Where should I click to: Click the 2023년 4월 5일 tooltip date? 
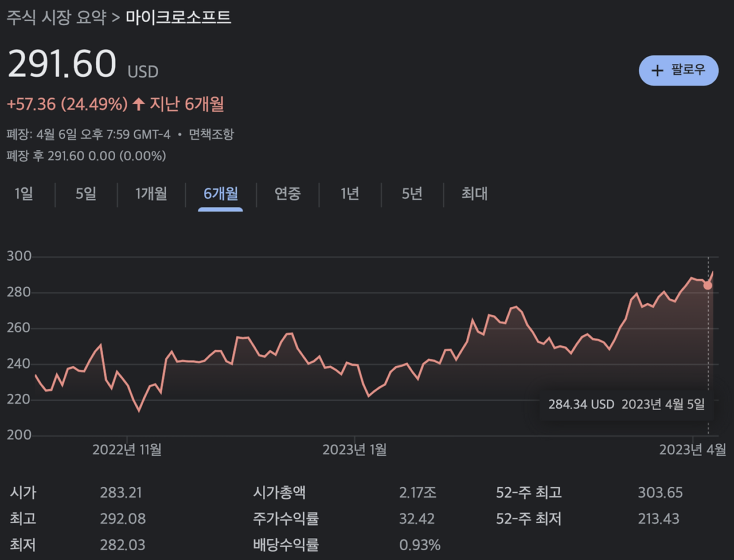click(663, 404)
